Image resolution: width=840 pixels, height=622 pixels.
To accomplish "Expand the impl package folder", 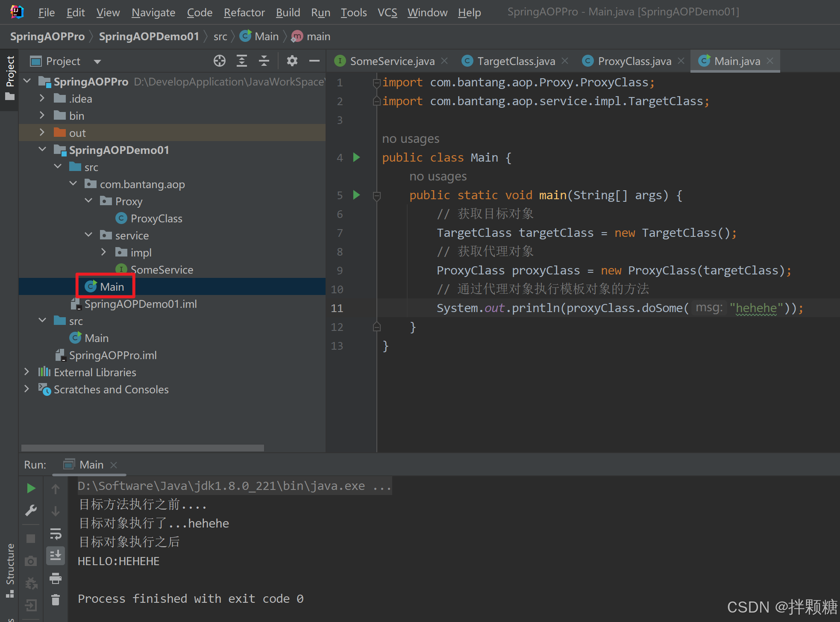I will (103, 252).
